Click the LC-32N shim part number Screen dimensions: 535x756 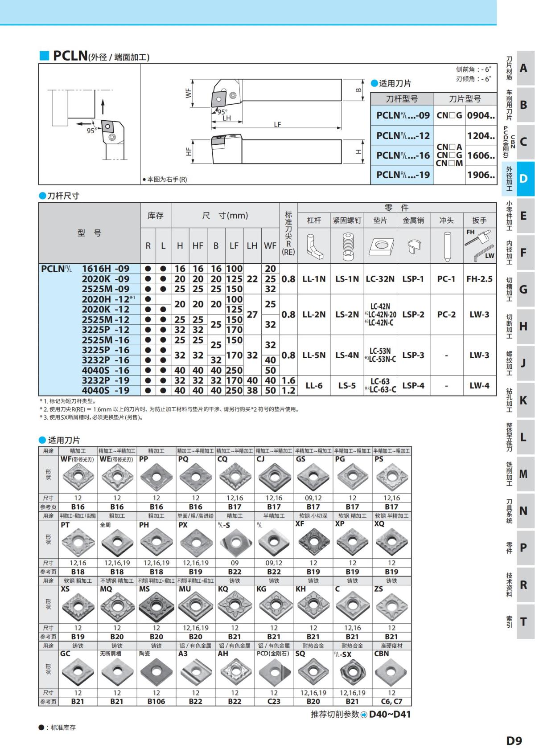click(x=380, y=279)
